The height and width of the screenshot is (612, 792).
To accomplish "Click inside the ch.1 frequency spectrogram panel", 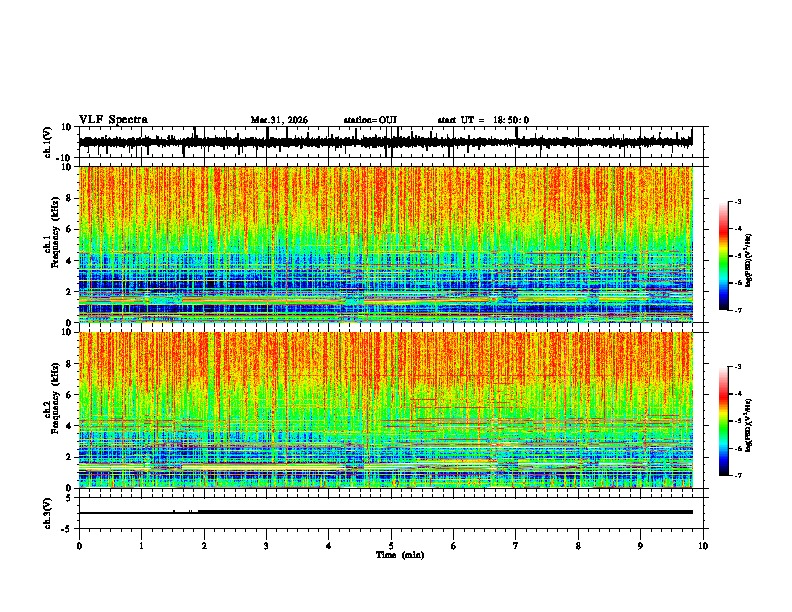I will pos(393,244).
